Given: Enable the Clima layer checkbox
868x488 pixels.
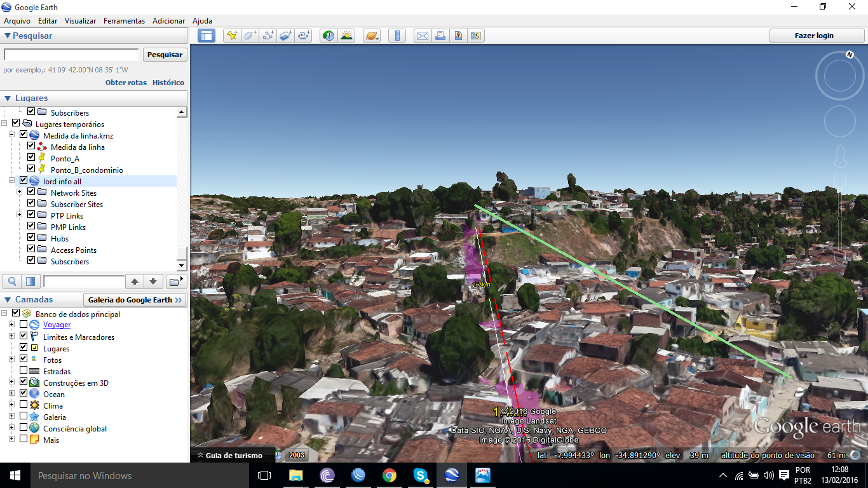Looking at the screenshot, I should [24, 405].
